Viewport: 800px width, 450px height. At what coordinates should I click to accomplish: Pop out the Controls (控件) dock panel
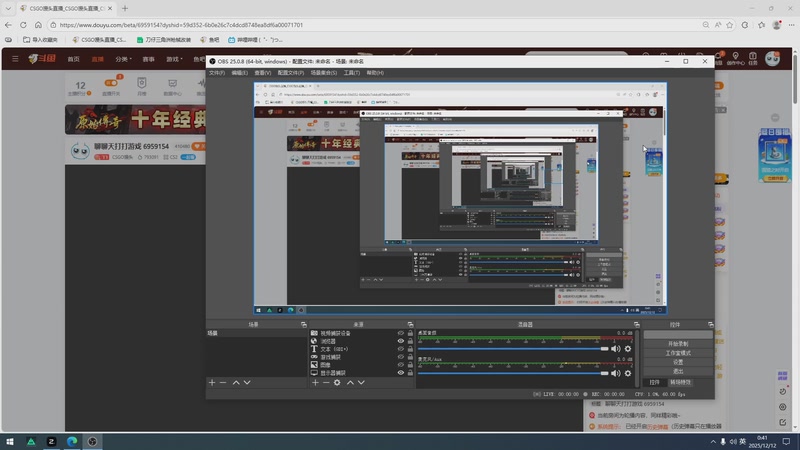point(711,324)
